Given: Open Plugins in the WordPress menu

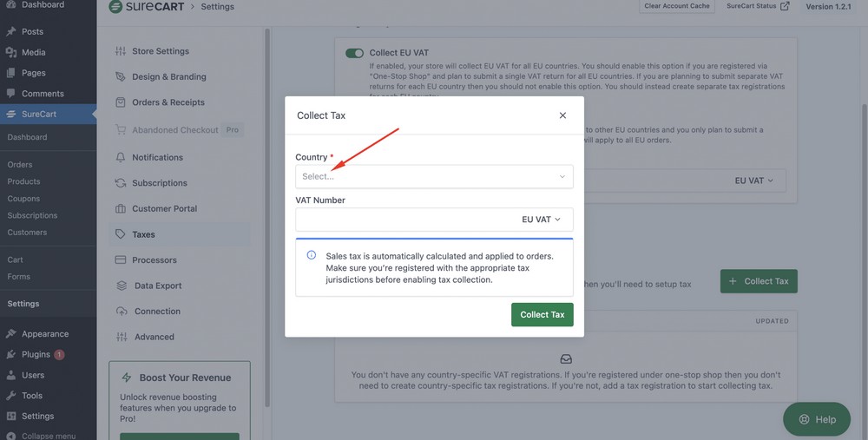Looking at the screenshot, I should click(x=36, y=354).
